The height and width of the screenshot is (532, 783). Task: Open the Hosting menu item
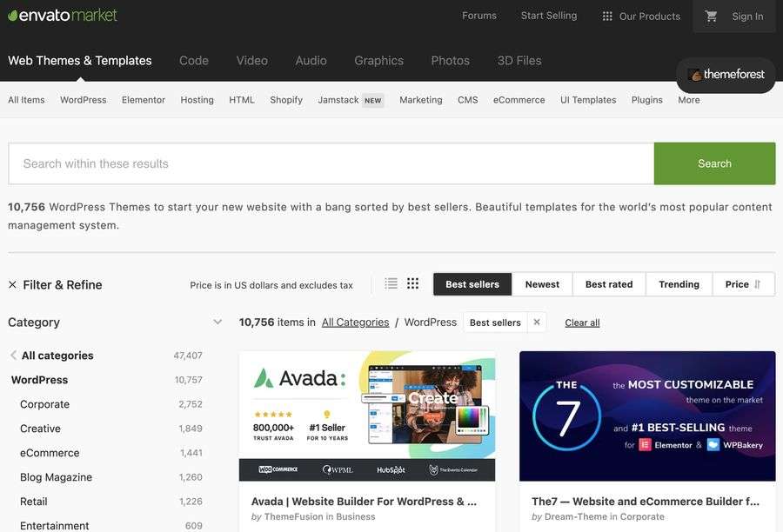click(x=197, y=100)
